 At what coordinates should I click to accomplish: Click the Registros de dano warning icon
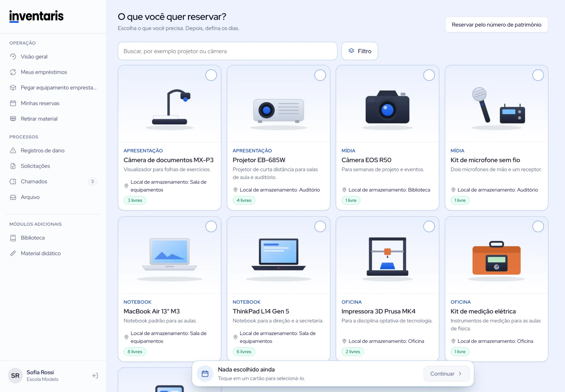[x=13, y=151]
